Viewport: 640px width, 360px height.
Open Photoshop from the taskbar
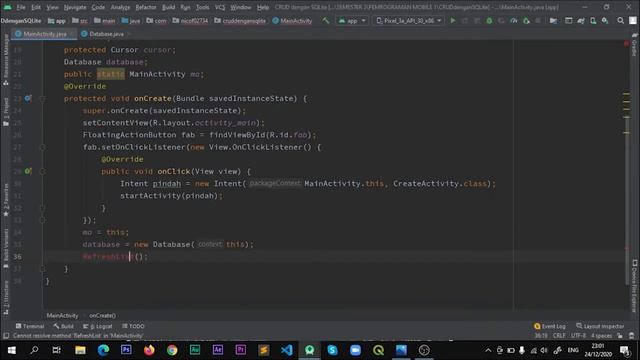[126, 350]
